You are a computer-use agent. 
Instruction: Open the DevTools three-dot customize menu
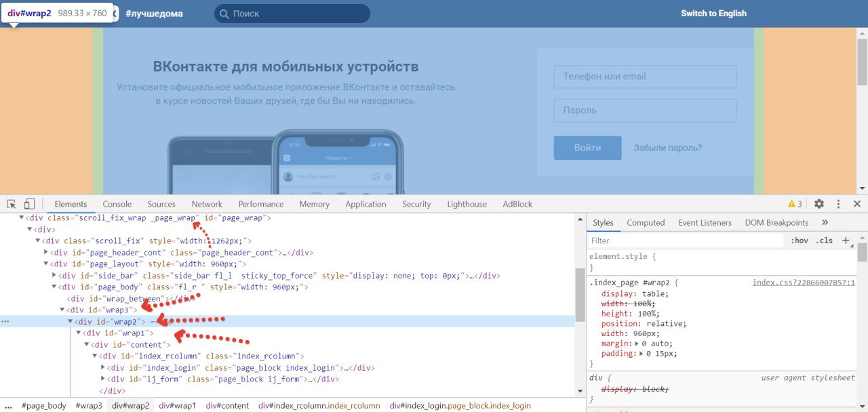tap(838, 204)
